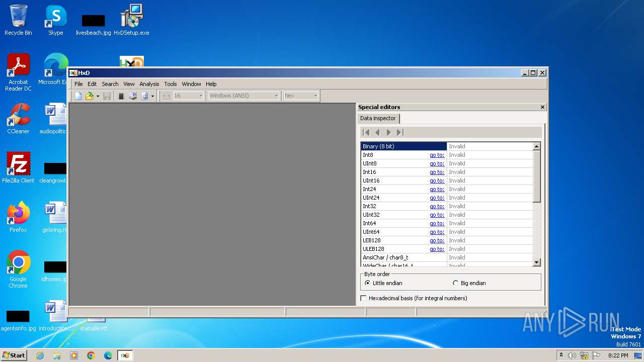This screenshot has height=362, width=644.
Task: Click the Start button
Action: coord(14,355)
